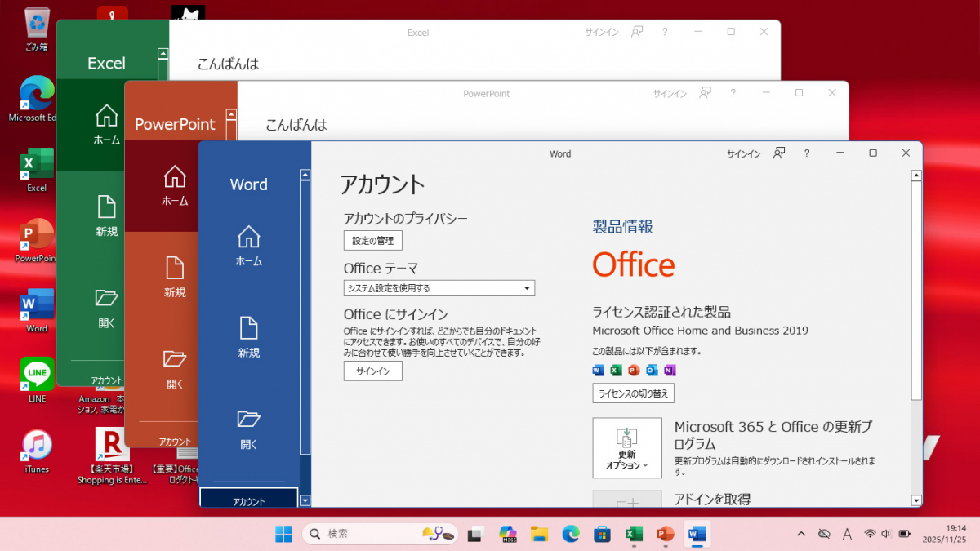Image resolution: width=980 pixels, height=551 pixels.
Task: Open the iTunes desktop shortcut
Action: click(37, 451)
